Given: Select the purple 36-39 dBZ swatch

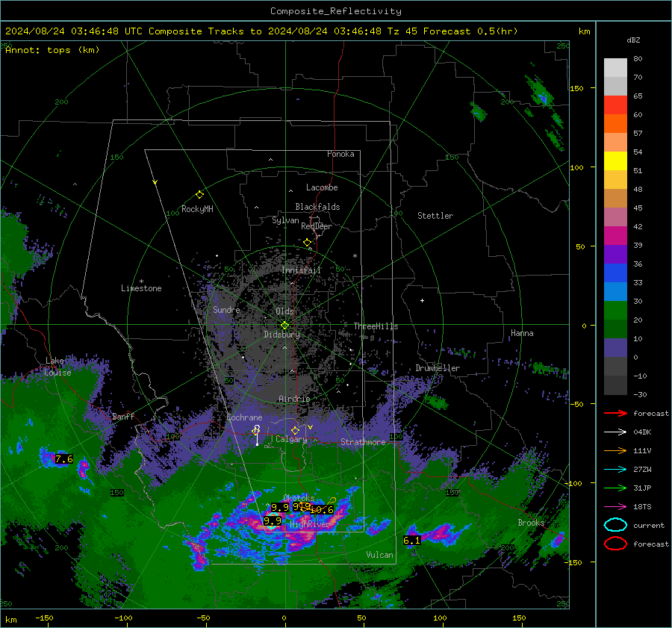Looking at the screenshot, I should (x=615, y=254).
